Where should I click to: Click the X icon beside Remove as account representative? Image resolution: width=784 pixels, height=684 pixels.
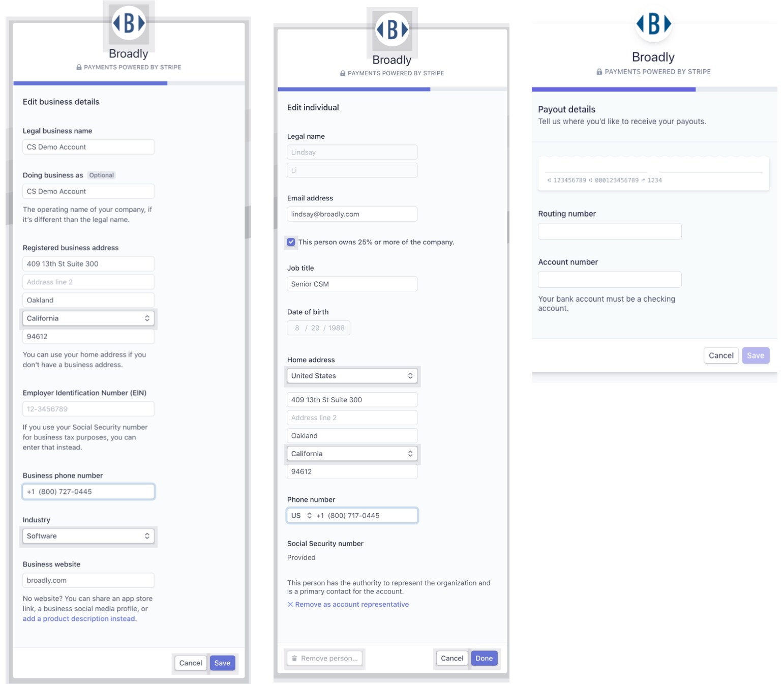tap(290, 605)
